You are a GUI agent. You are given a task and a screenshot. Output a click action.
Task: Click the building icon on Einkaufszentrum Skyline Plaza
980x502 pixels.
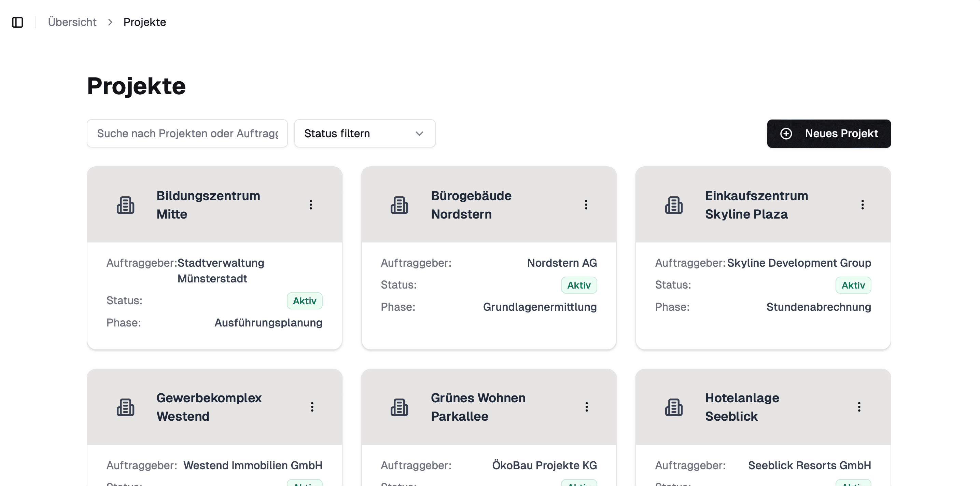674,205
